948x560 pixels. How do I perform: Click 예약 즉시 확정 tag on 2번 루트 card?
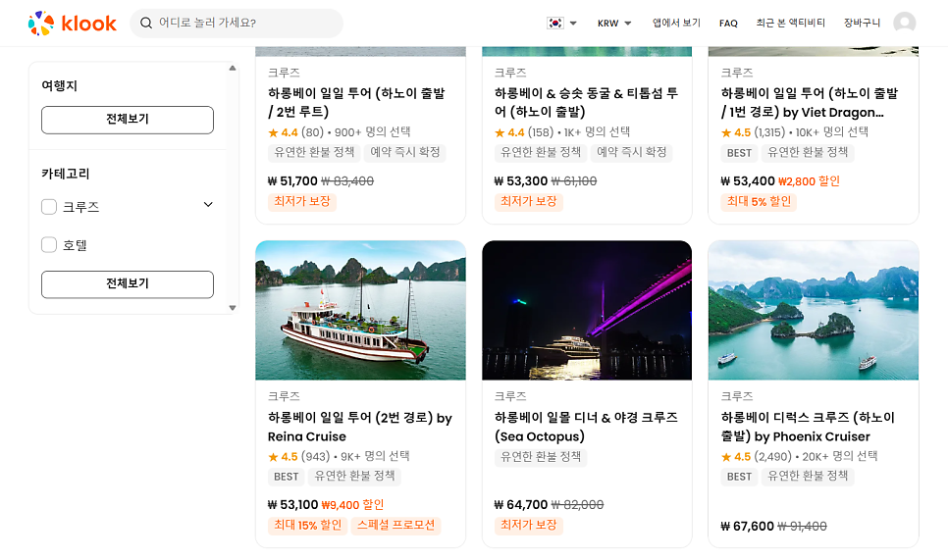coord(405,152)
